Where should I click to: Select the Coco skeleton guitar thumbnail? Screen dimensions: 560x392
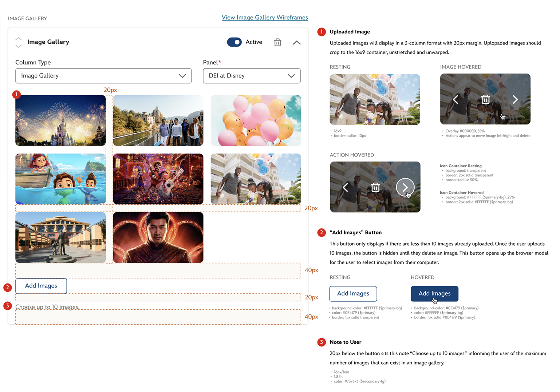(158, 179)
